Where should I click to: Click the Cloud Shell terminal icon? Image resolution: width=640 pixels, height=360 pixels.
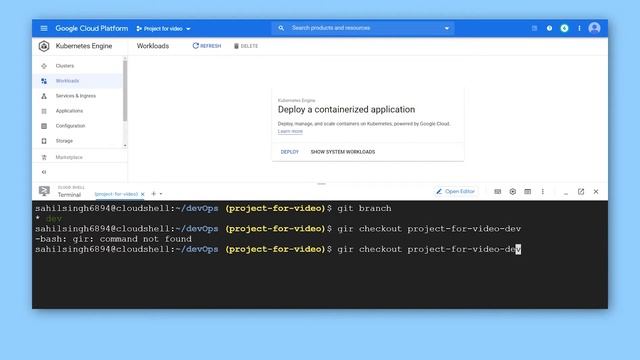[x=44, y=191]
